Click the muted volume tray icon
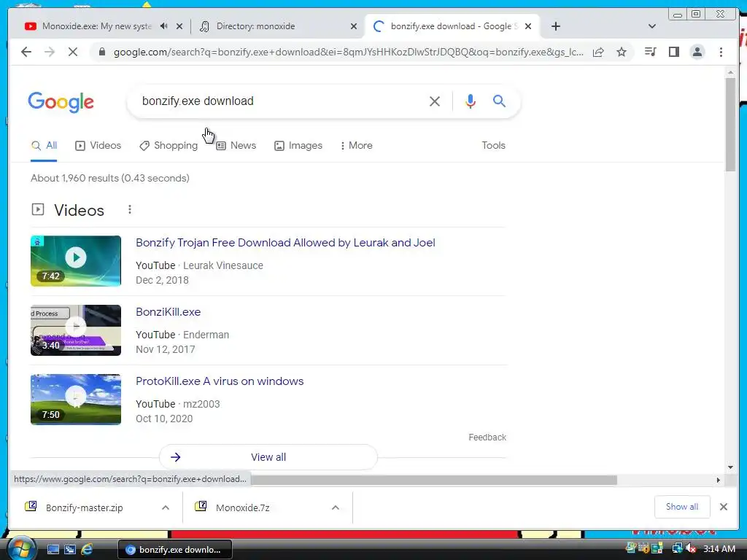 coord(692,548)
